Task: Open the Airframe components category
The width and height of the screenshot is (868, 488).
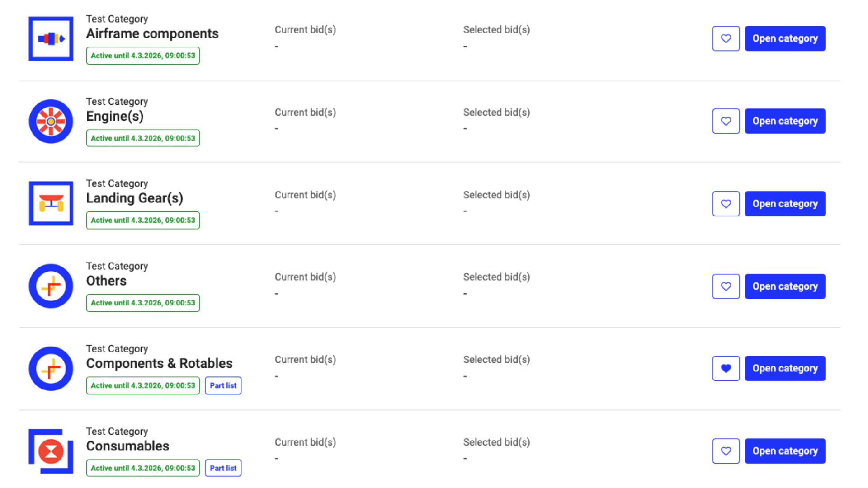Action: pos(785,38)
